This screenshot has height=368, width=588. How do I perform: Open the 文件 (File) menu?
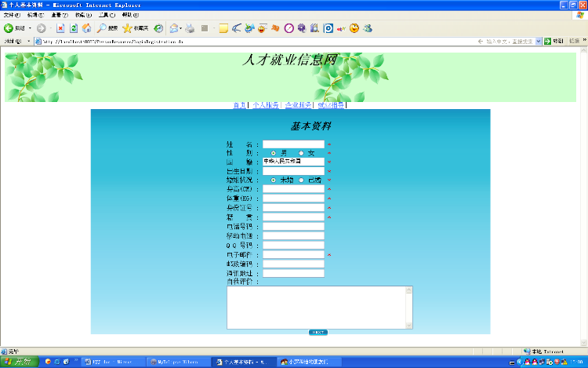click(x=12, y=15)
